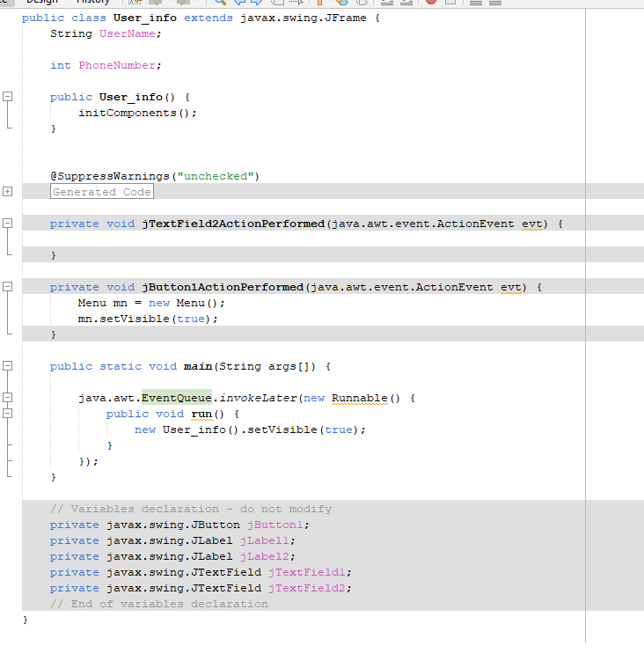This screenshot has width=644, height=661.
Task: Click the 'initComponents();' call
Action: click(137, 113)
